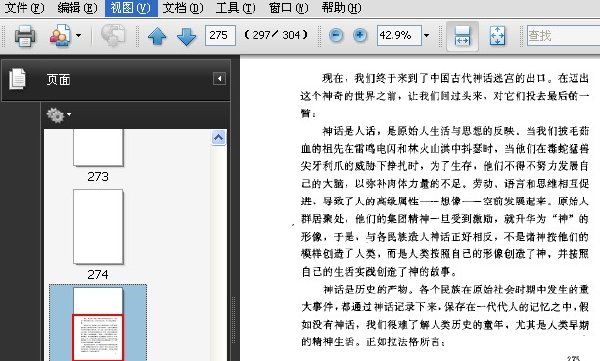The height and width of the screenshot is (361, 600).
Task: Open the pages panel gear options menu
Action: tap(58, 115)
